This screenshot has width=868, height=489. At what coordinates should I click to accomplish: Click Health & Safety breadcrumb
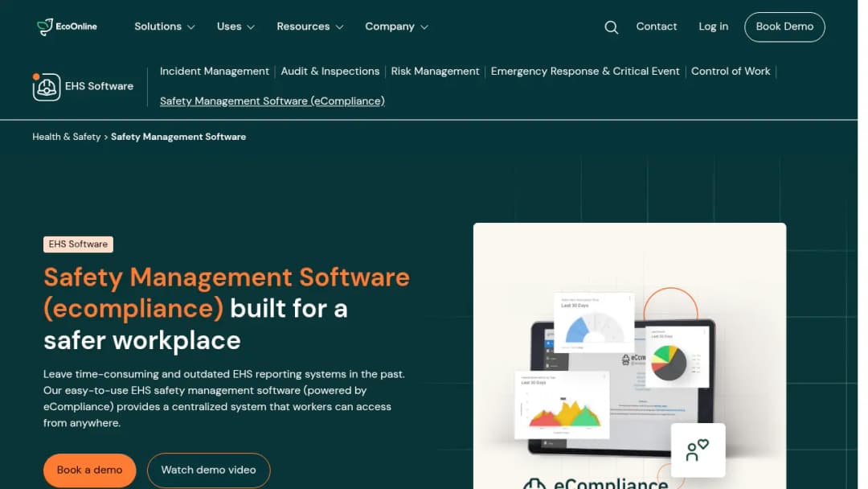(x=67, y=137)
